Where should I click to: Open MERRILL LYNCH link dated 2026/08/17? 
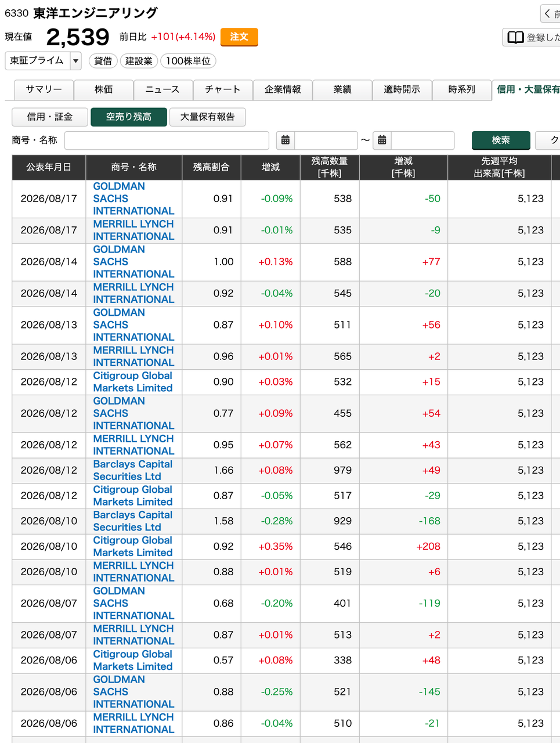click(133, 230)
